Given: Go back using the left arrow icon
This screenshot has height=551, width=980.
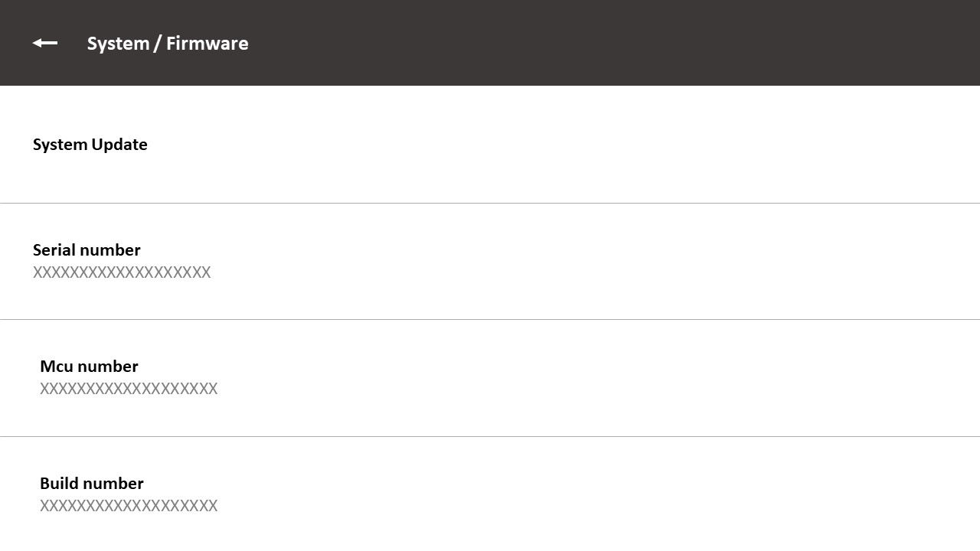Looking at the screenshot, I should click(45, 43).
